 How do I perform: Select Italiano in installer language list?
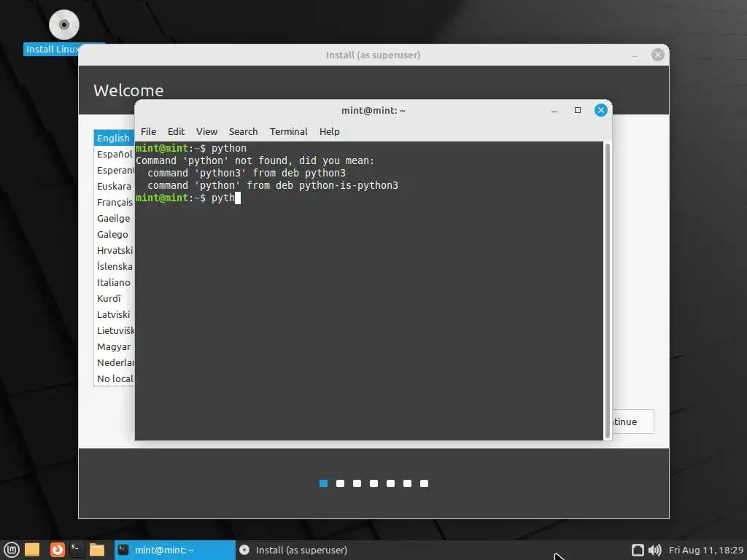(x=114, y=282)
